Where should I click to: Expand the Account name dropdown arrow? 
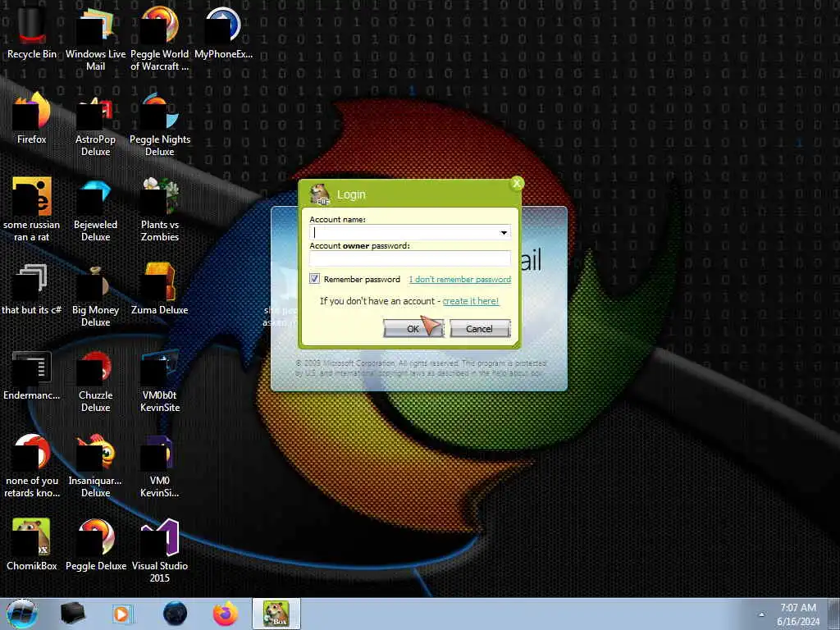[x=504, y=232]
